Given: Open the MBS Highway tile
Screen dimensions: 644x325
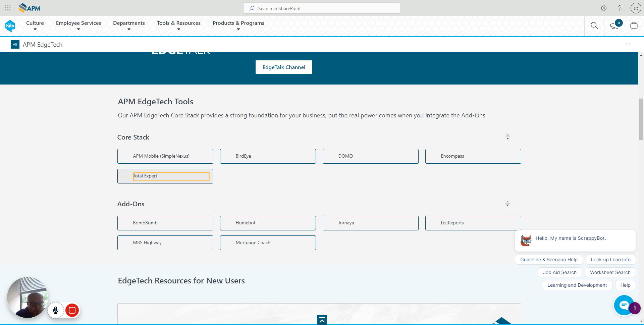Looking at the screenshot, I should tap(165, 243).
